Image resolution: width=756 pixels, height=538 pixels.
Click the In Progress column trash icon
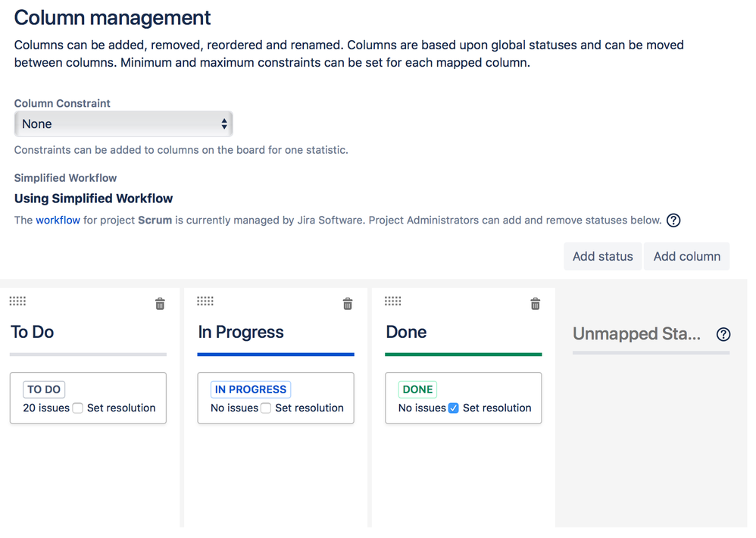pos(348,304)
